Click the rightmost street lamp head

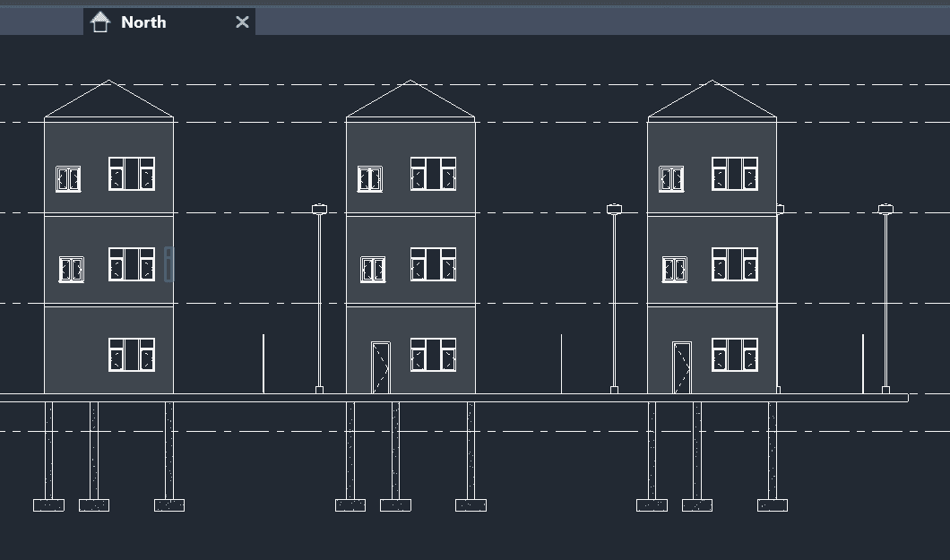[x=885, y=209]
